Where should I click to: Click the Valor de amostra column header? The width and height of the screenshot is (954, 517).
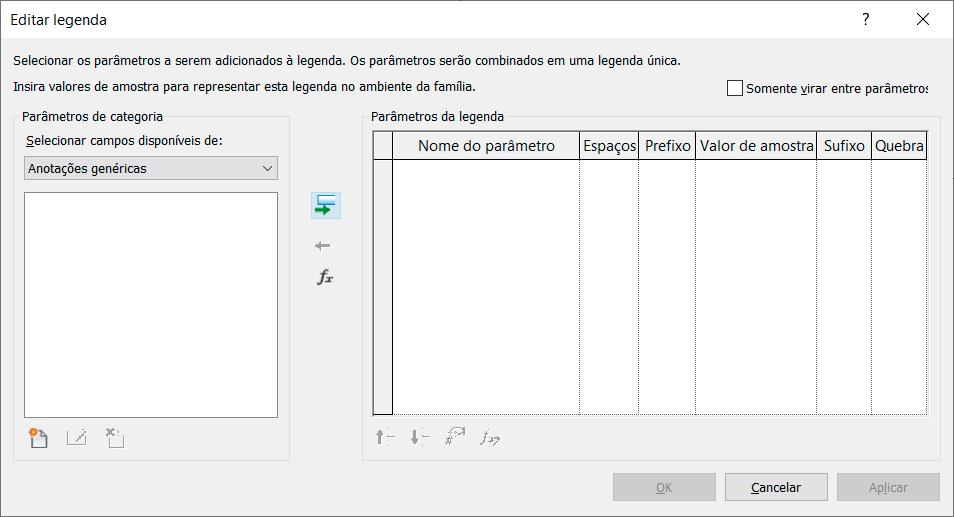tap(756, 146)
